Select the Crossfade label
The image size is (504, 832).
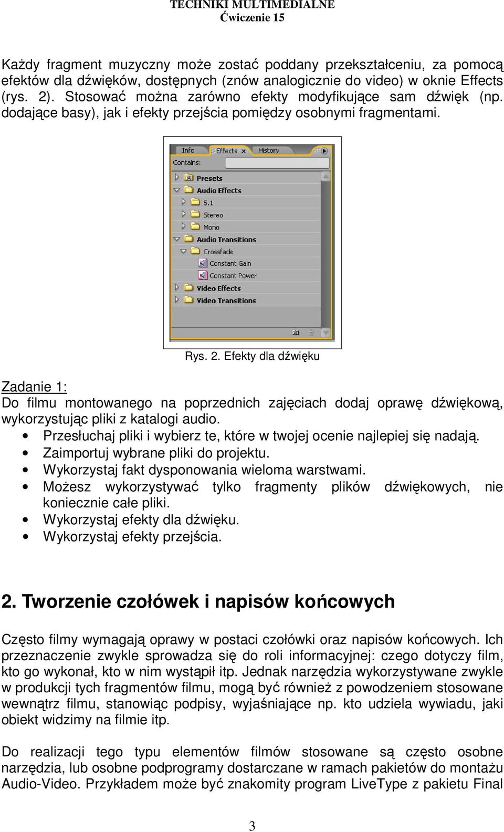(x=218, y=252)
